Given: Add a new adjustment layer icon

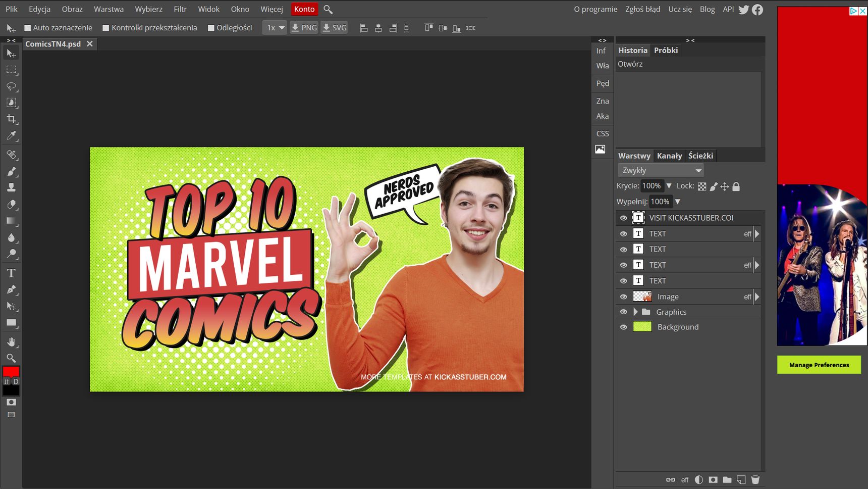Looking at the screenshot, I should click(x=699, y=480).
